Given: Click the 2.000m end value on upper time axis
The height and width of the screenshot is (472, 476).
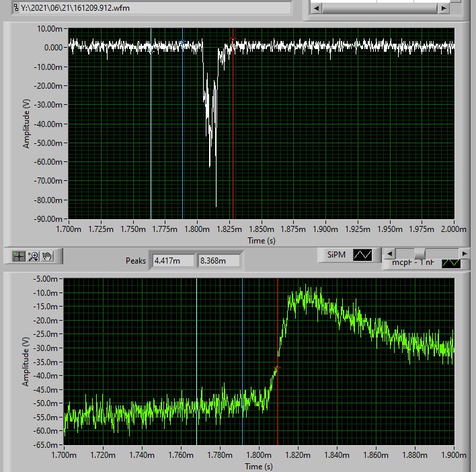Looking at the screenshot, I should pos(453,229).
